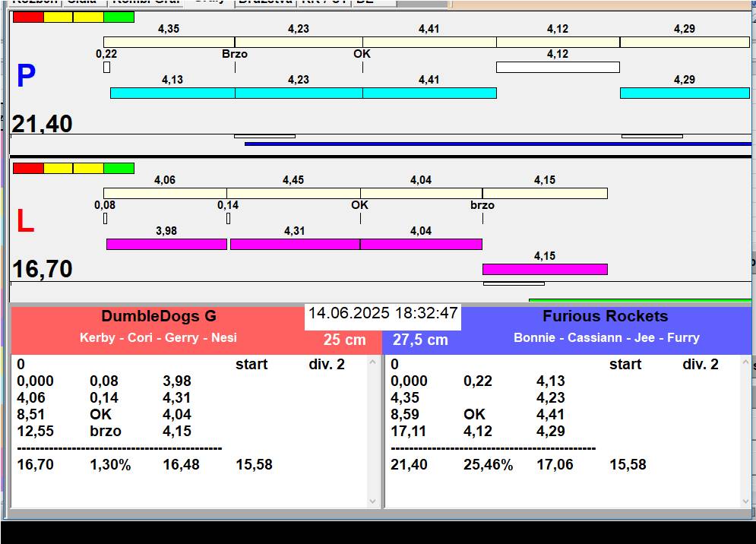The height and width of the screenshot is (544, 756).
Task: Click the 8,51 cell in DumbleDogs table
Action: pos(31,414)
